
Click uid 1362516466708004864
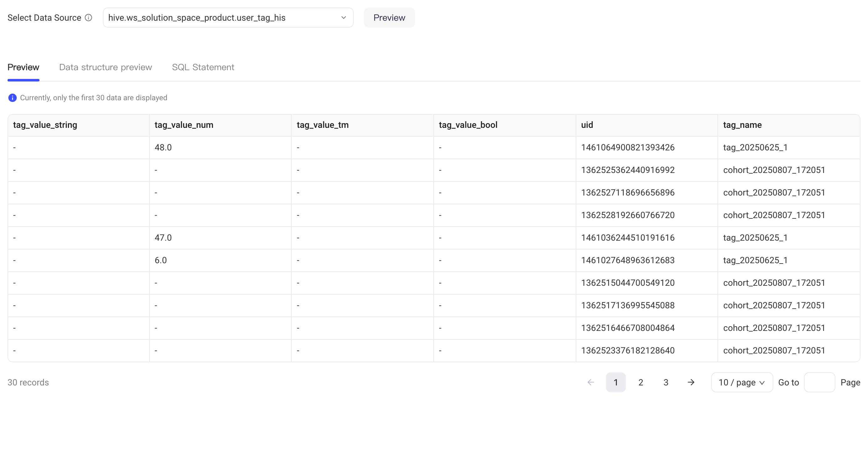tap(628, 328)
